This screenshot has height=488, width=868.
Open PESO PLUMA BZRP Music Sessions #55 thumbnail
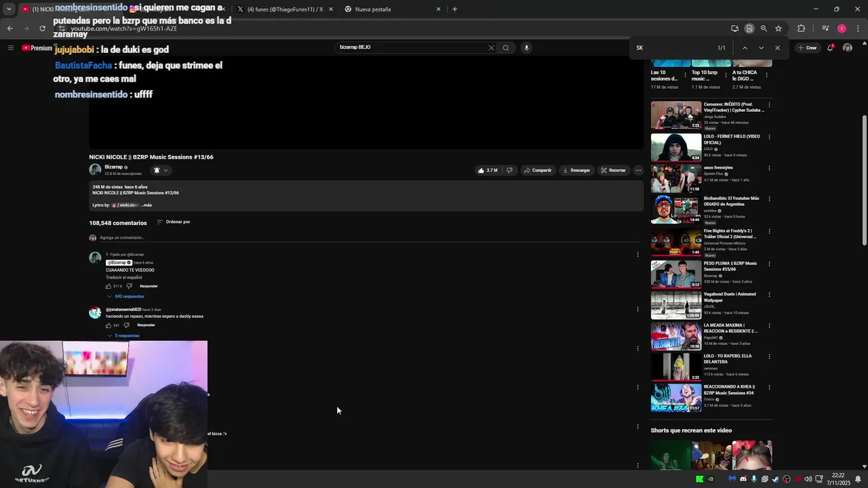coord(676,274)
